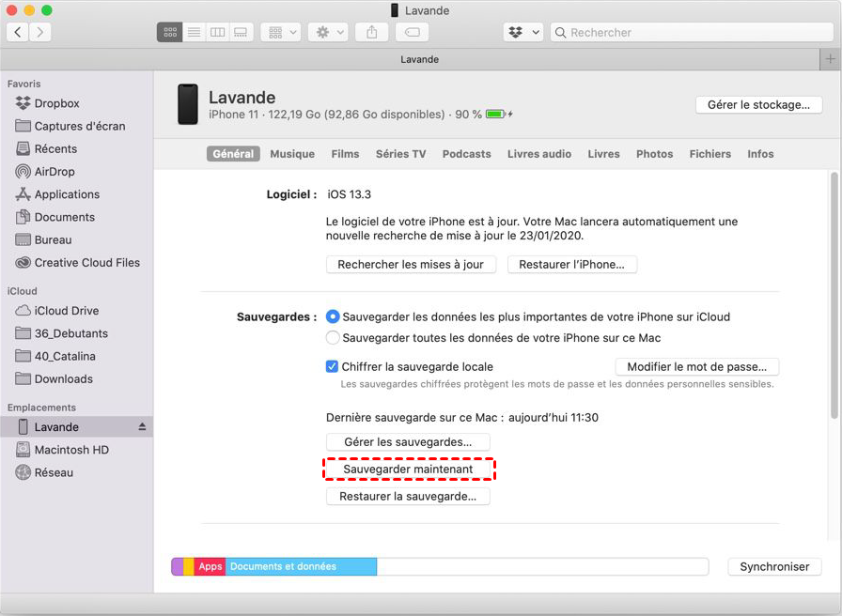Toggle Chiffrer la sauvegarde locale checkbox
The image size is (842, 616).
(332, 367)
